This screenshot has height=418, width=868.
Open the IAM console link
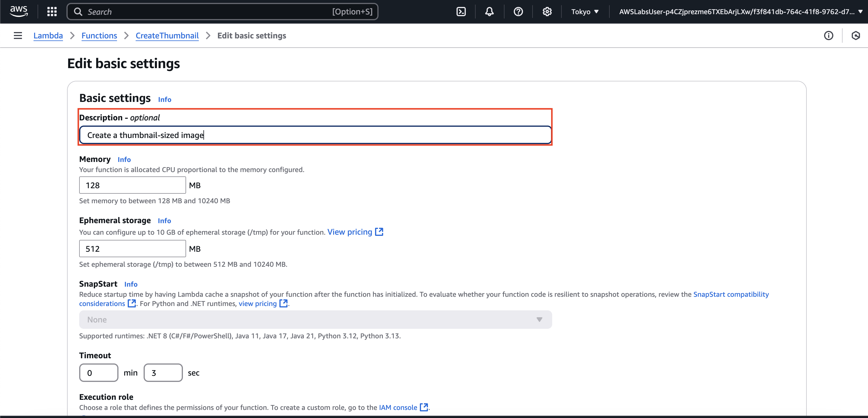398,407
